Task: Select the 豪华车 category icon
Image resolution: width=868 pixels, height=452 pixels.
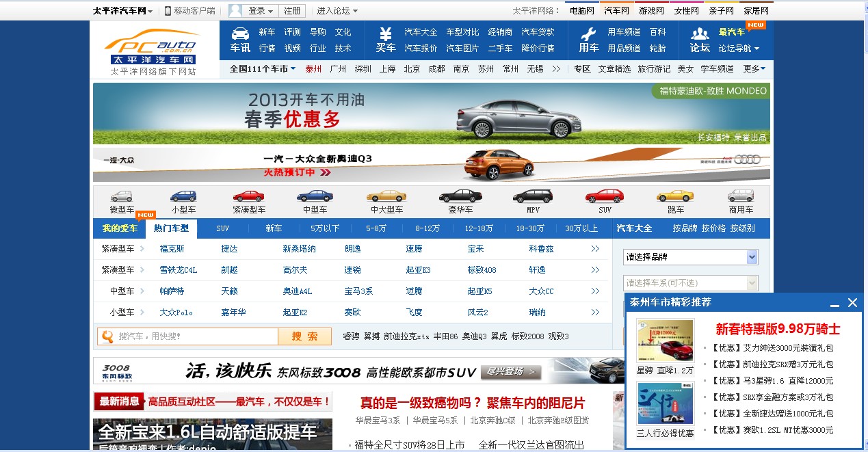Action: [x=460, y=196]
